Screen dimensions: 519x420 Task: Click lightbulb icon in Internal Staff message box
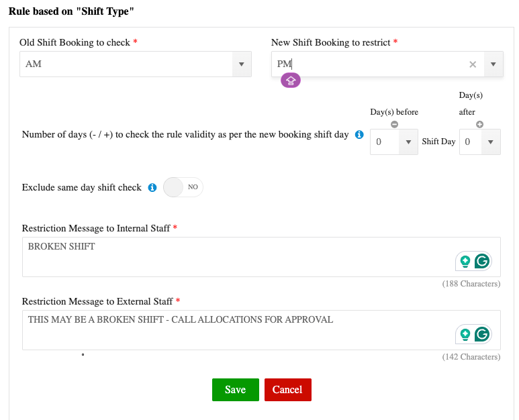pyautogui.click(x=465, y=262)
